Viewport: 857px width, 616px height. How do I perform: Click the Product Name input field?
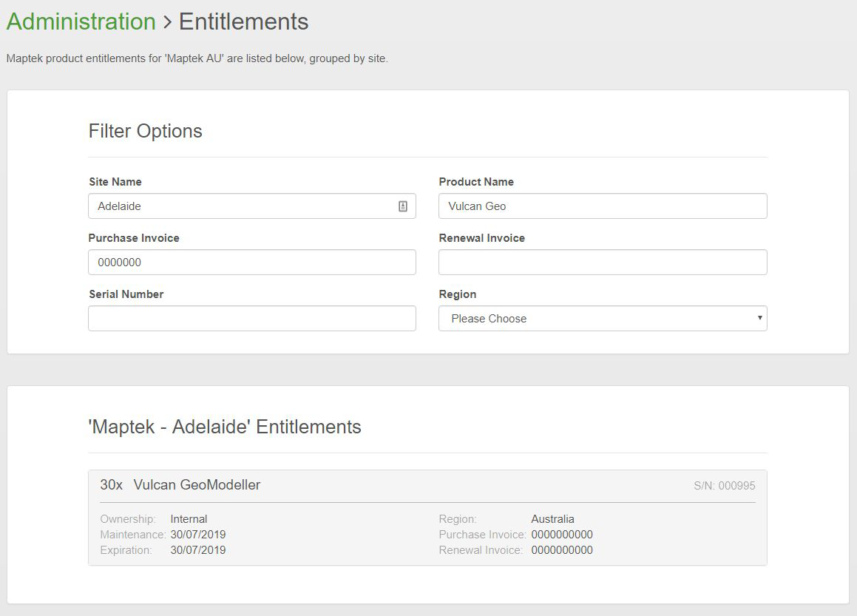603,206
